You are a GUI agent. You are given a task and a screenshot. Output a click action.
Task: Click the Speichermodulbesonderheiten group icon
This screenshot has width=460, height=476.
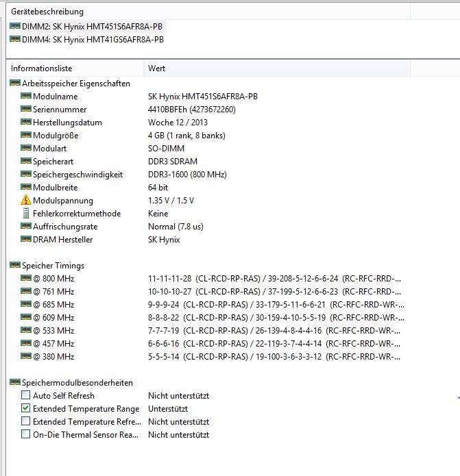tap(15, 382)
